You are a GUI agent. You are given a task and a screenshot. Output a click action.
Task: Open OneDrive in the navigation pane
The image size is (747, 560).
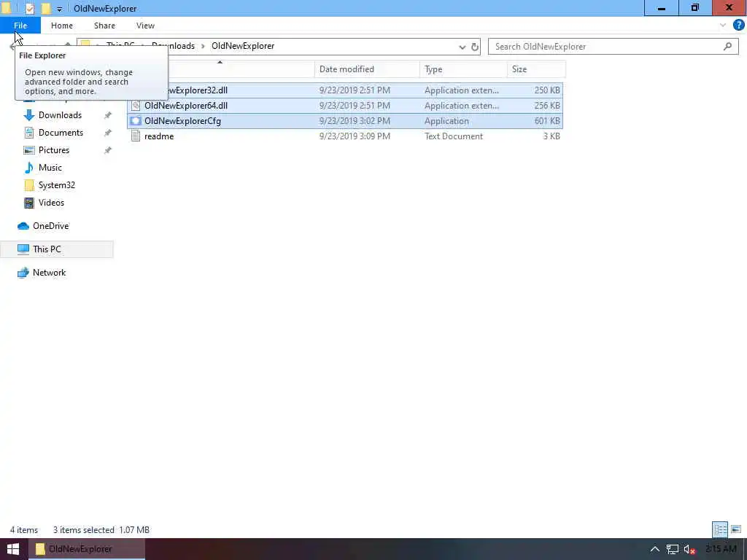50,226
